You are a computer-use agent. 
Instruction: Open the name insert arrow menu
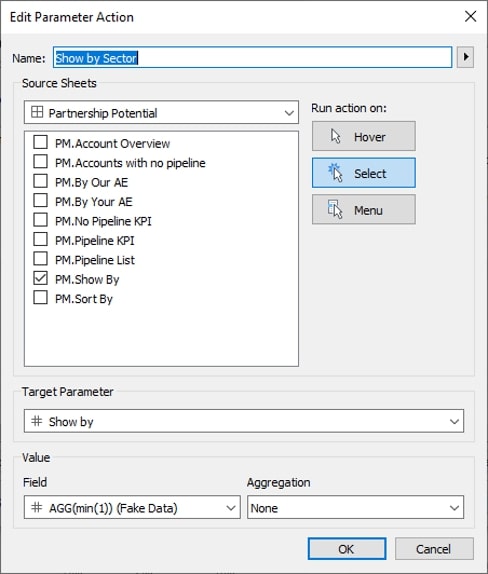coord(466,57)
